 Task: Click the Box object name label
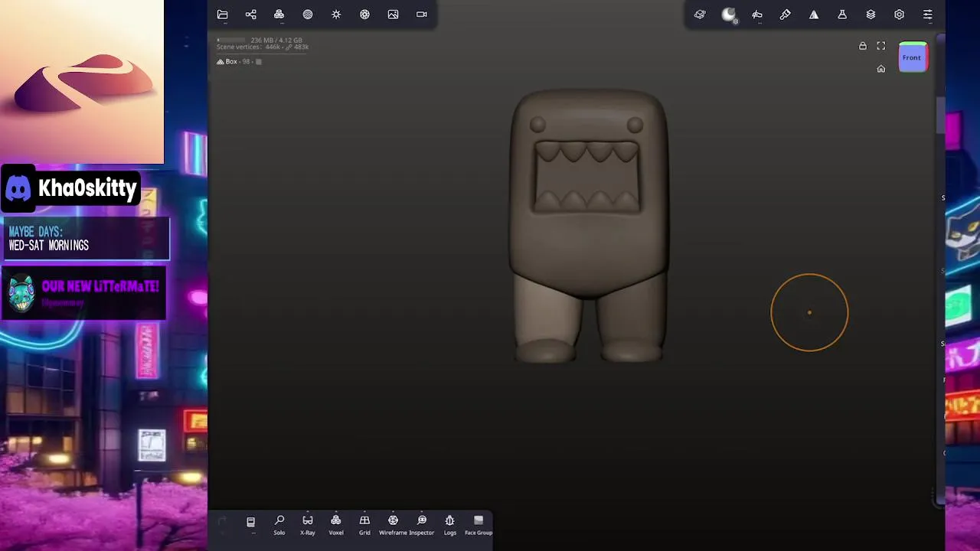pyautogui.click(x=231, y=61)
